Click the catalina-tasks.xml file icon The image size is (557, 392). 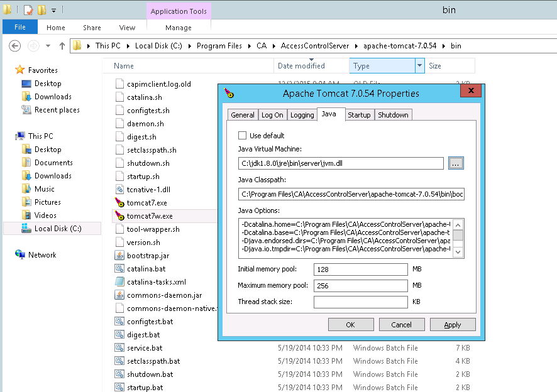click(119, 282)
